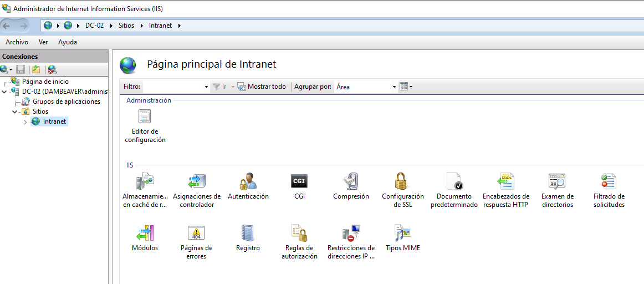Open the view mode dropdown button
The height and width of the screenshot is (284, 644).
[x=406, y=87]
